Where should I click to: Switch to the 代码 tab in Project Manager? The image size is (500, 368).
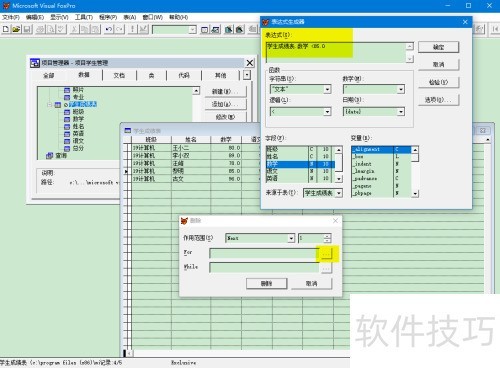tap(184, 75)
